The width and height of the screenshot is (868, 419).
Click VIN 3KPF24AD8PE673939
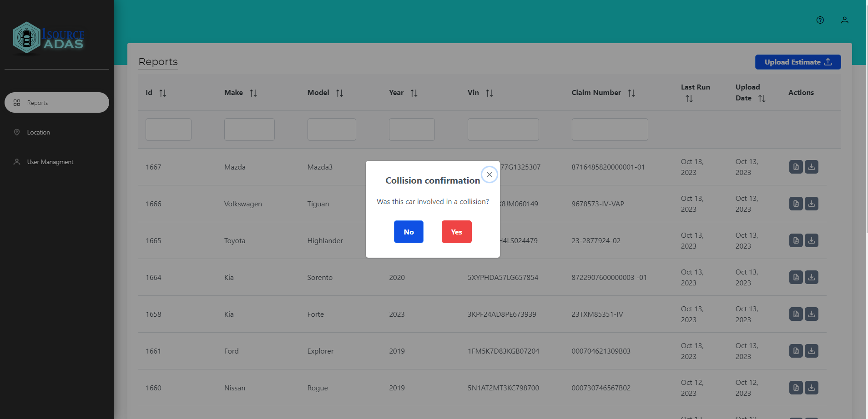pyautogui.click(x=502, y=314)
